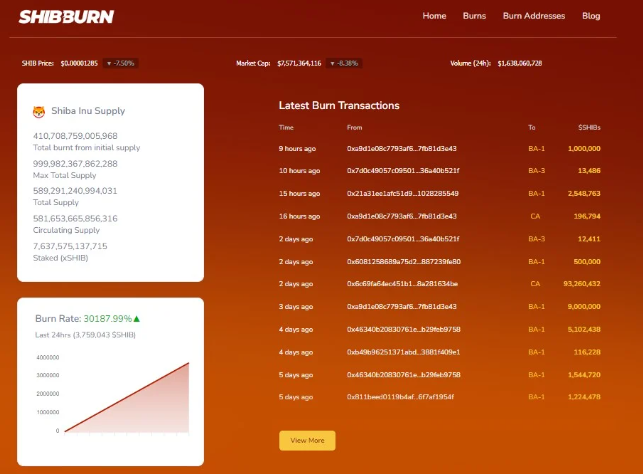
Task: Click the SHIBBURN logo
Action: coord(66,17)
